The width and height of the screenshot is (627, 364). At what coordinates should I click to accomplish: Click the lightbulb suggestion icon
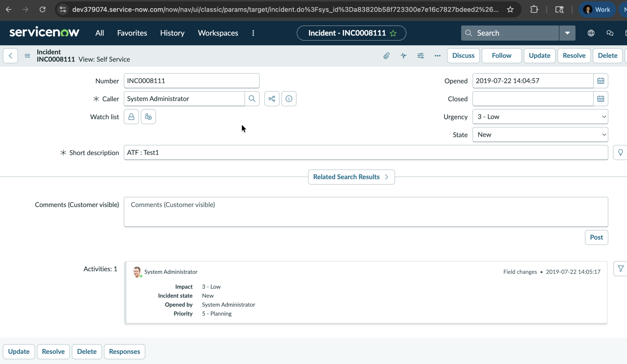620,153
